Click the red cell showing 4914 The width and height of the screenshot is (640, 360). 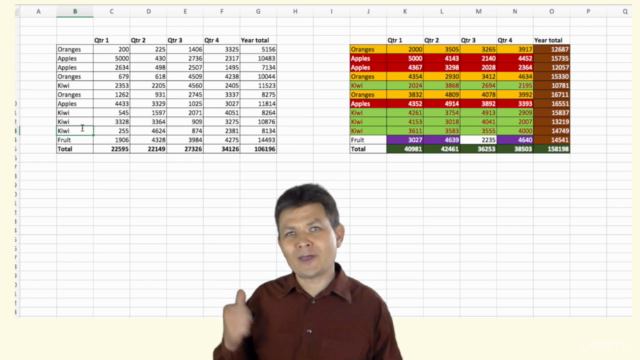pos(442,104)
